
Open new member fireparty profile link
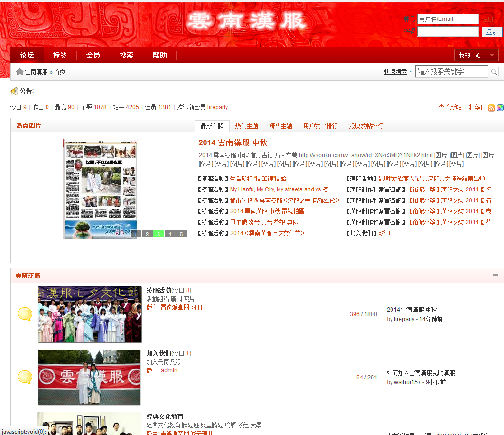click(x=218, y=107)
